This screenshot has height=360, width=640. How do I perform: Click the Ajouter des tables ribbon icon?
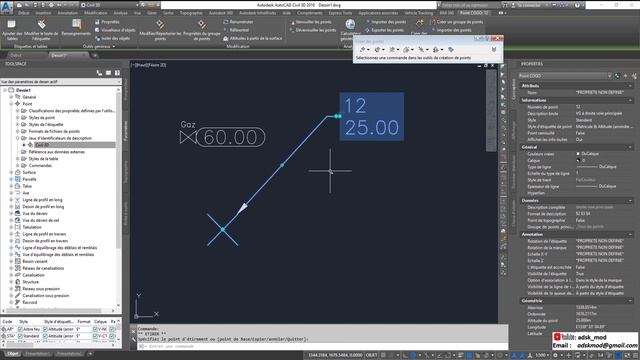12,25
